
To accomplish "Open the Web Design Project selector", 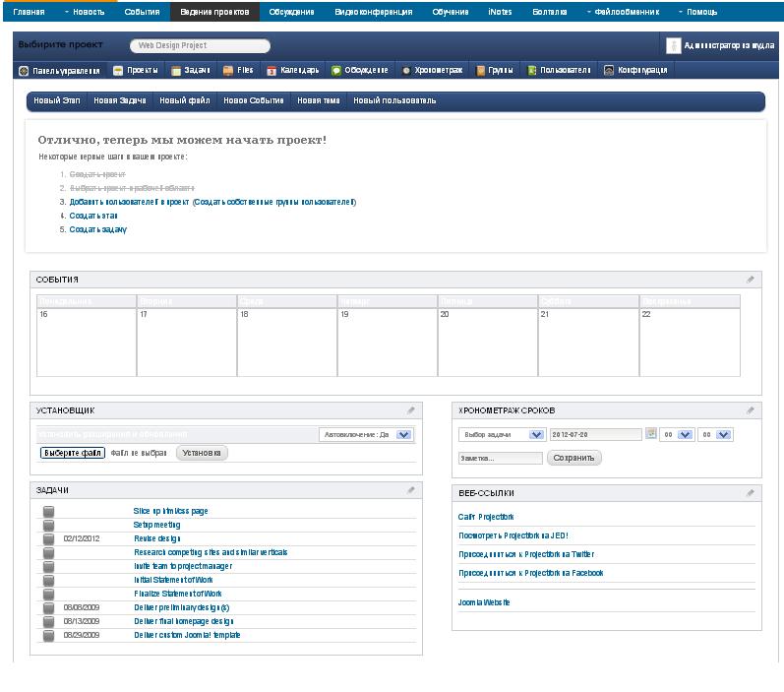I will pos(200,45).
